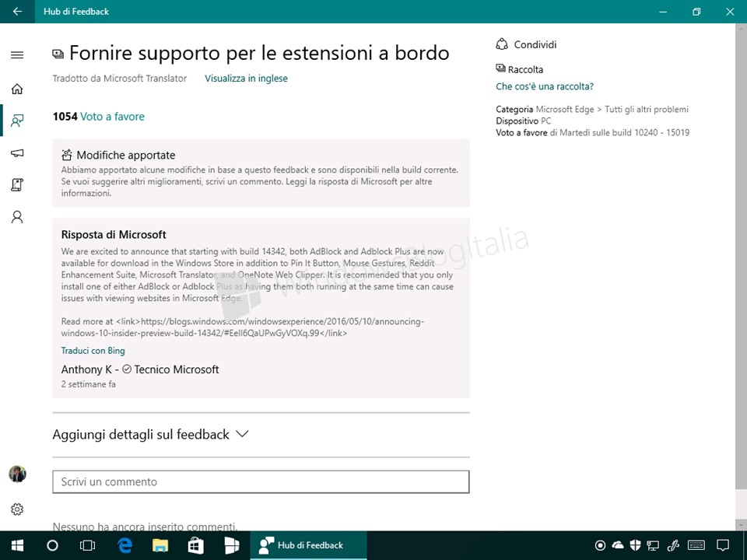Click collection icon beside feedback title

point(58,54)
